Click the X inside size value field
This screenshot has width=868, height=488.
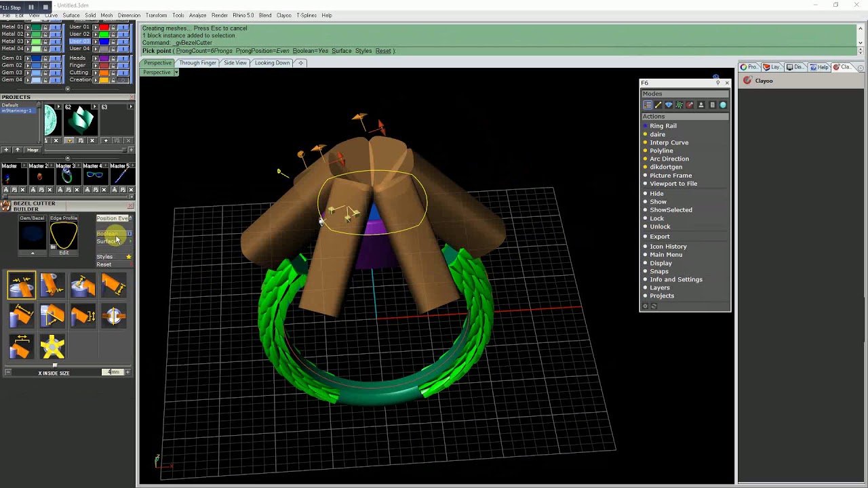pos(113,372)
